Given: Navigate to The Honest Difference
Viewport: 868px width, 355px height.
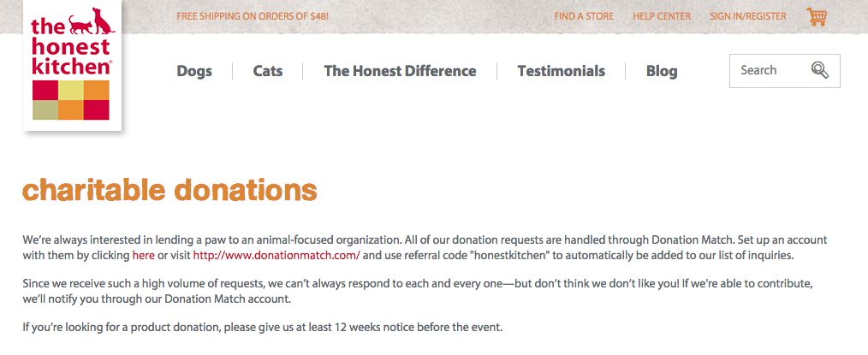Looking at the screenshot, I should coord(400,71).
